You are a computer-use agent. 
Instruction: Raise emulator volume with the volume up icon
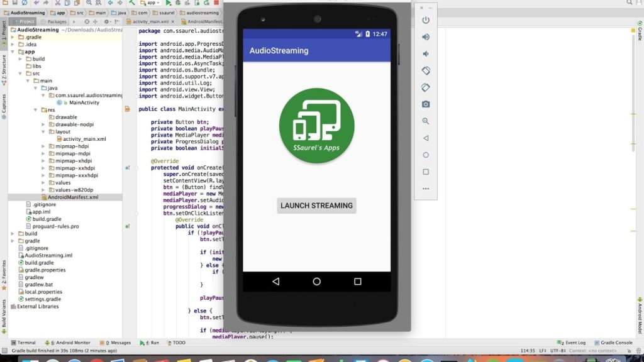point(426,37)
